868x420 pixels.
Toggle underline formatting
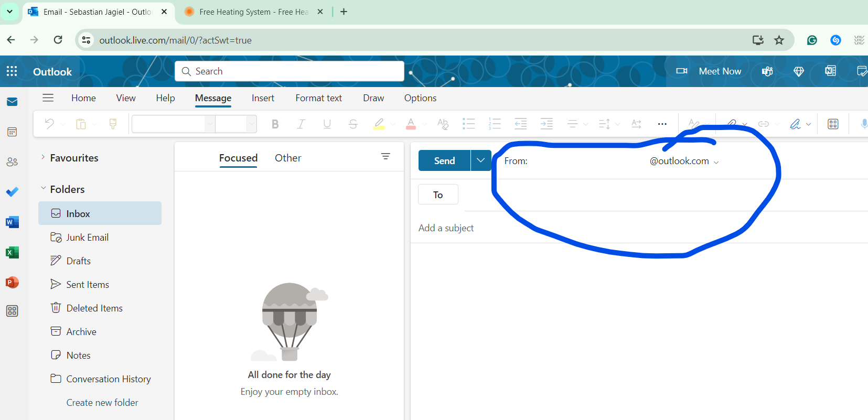click(327, 124)
